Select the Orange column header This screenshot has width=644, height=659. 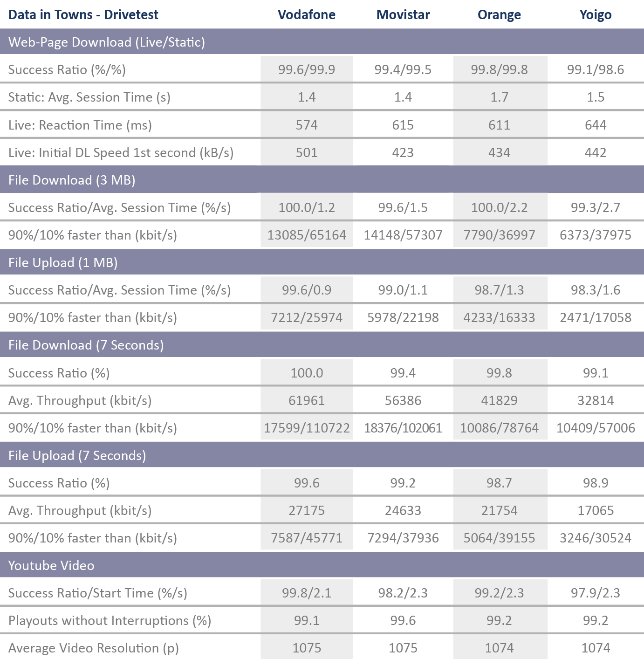[x=499, y=15]
